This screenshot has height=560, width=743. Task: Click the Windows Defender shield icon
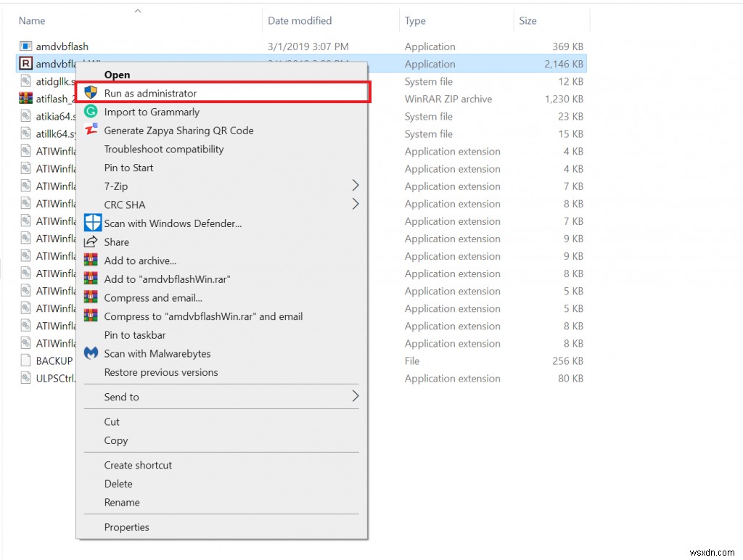click(x=92, y=223)
